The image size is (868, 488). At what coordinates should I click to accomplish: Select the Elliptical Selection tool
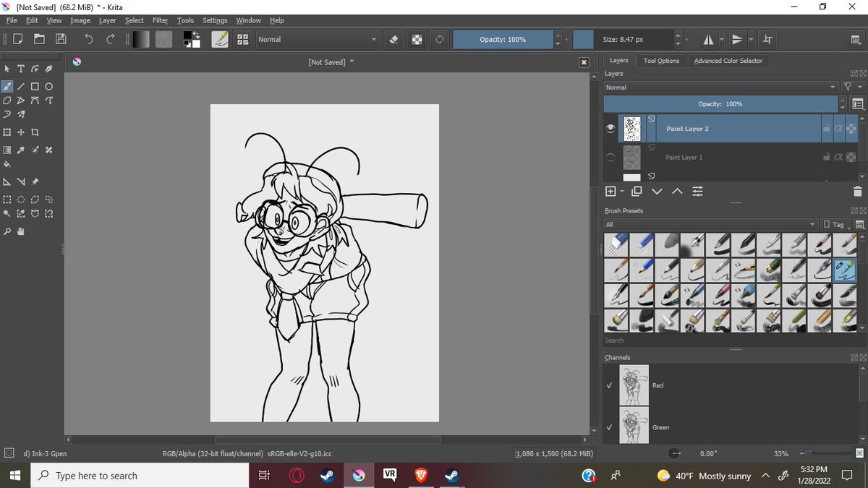point(20,200)
